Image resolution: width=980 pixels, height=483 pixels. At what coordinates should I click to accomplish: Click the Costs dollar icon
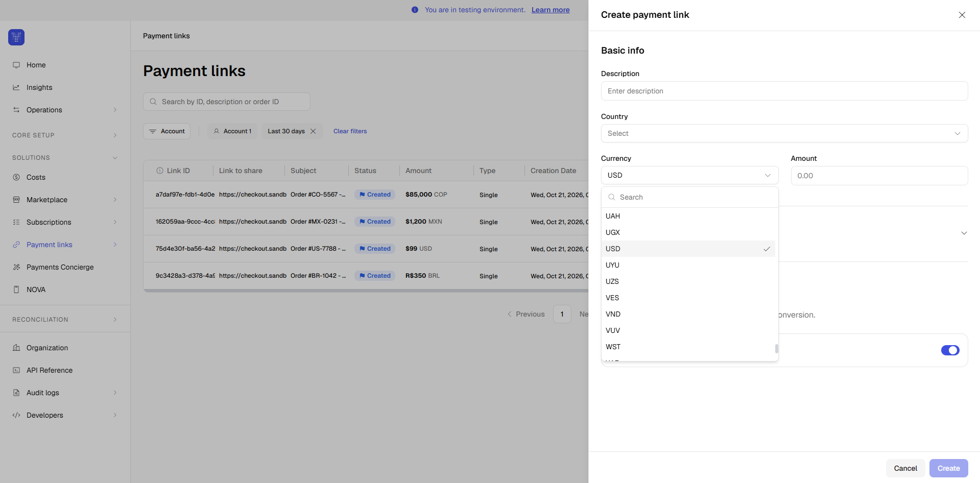coord(16,177)
